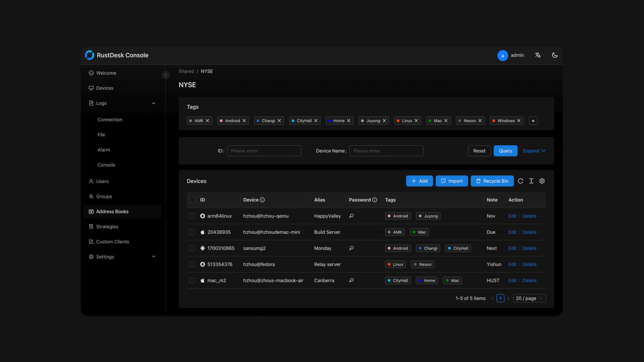The height and width of the screenshot is (362, 644).
Task: Select page 1 in pagination
Action: tap(500, 298)
